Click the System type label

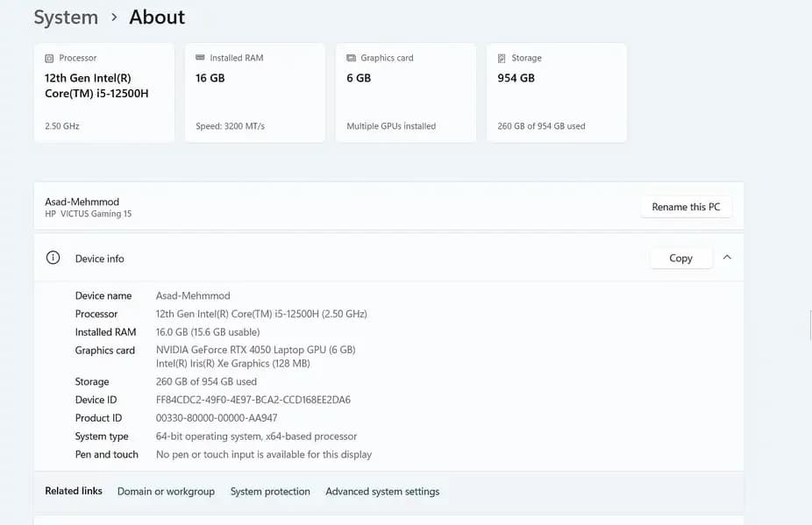[x=102, y=436]
